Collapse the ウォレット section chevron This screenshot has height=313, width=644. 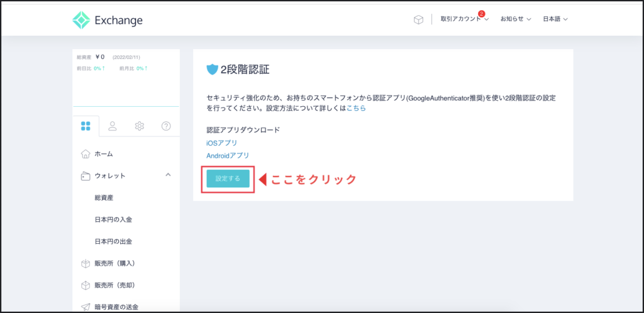(x=168, y=175)
